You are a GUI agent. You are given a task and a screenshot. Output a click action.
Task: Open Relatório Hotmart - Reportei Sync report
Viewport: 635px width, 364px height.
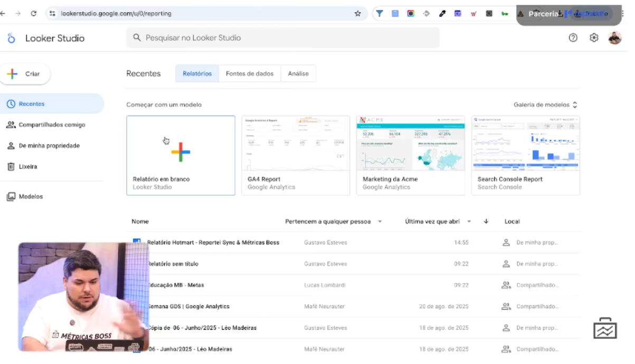[213, 243]
